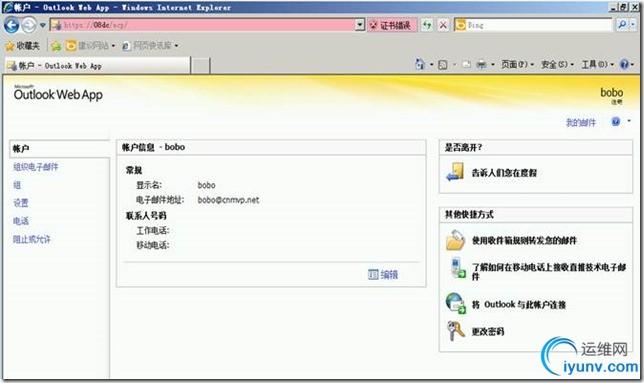644x383 pixels.
Task: Click the Read mail envelope icon
Action: (x=466, y=65)
